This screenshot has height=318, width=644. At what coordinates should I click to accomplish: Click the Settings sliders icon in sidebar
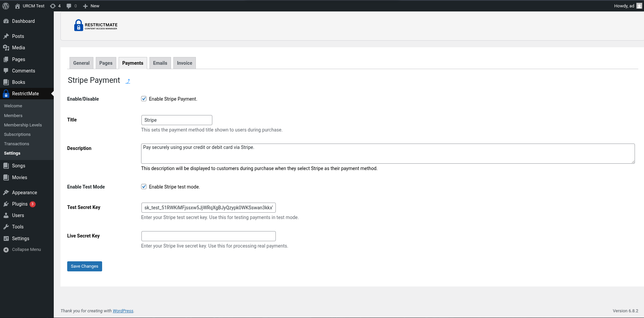click(6, 238)
